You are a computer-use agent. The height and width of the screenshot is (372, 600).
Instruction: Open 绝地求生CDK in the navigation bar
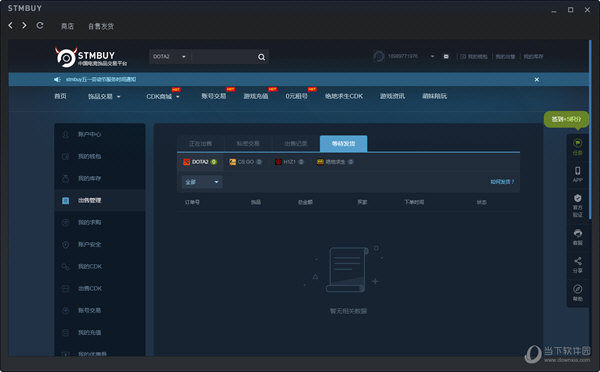[344, 96]
